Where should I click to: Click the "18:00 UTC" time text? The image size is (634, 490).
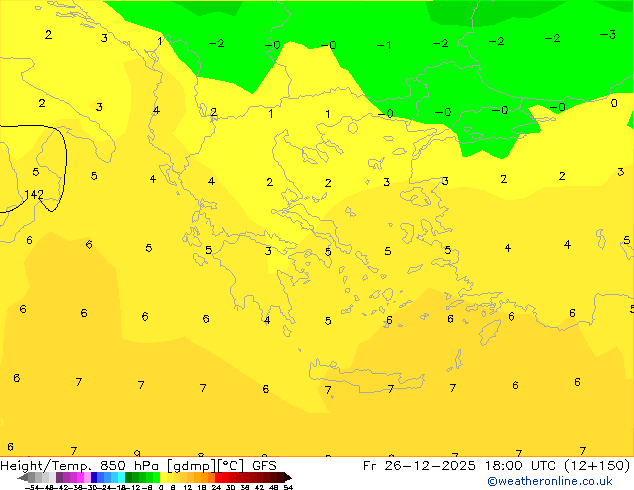click(521, 466)
